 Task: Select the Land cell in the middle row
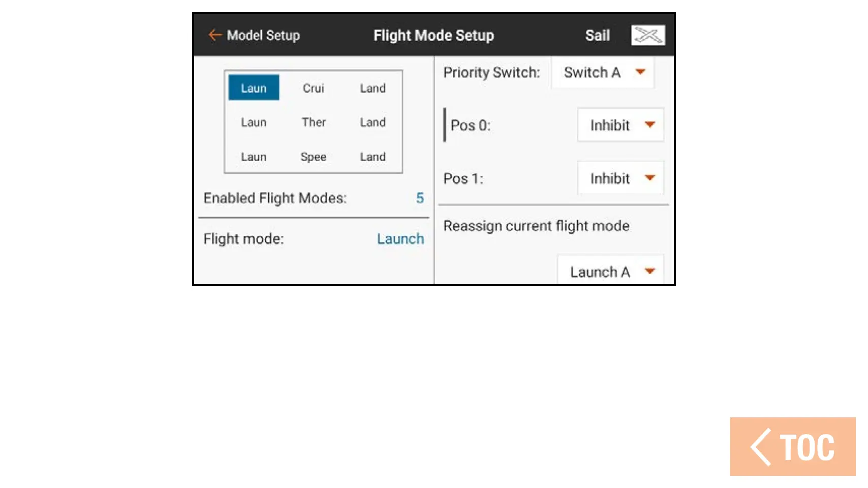(x=373, y=123)
